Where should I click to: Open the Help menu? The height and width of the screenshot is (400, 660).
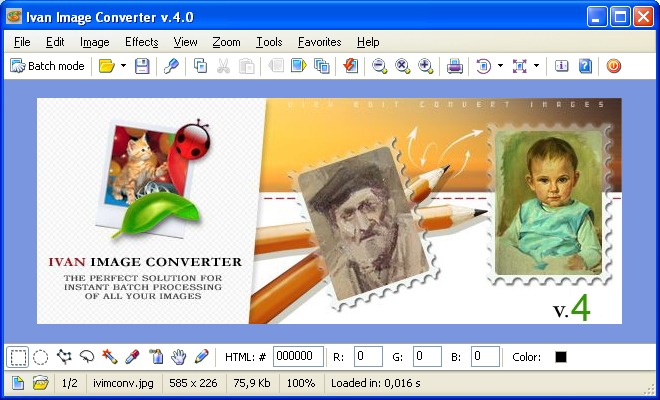tap(368, 42)
